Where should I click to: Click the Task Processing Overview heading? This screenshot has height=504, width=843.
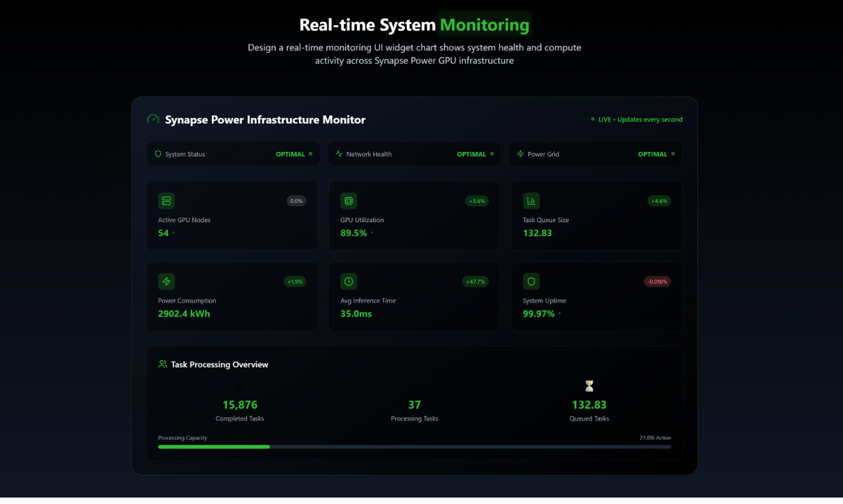click(x=220, y=365)
